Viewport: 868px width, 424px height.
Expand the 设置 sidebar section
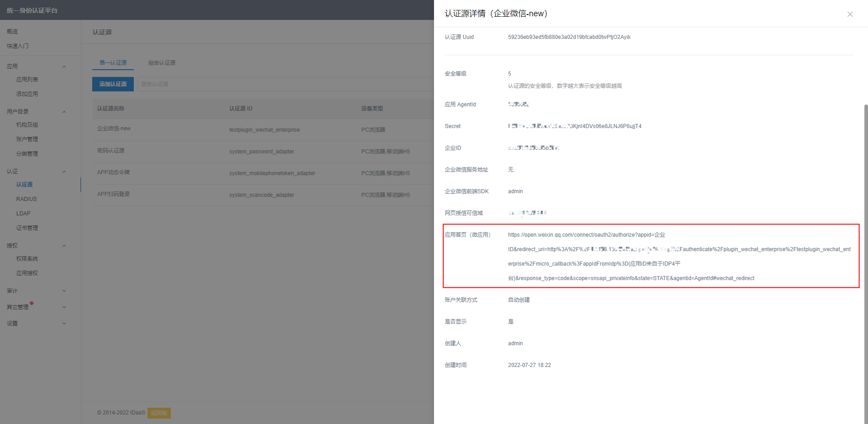click(64, 324)
